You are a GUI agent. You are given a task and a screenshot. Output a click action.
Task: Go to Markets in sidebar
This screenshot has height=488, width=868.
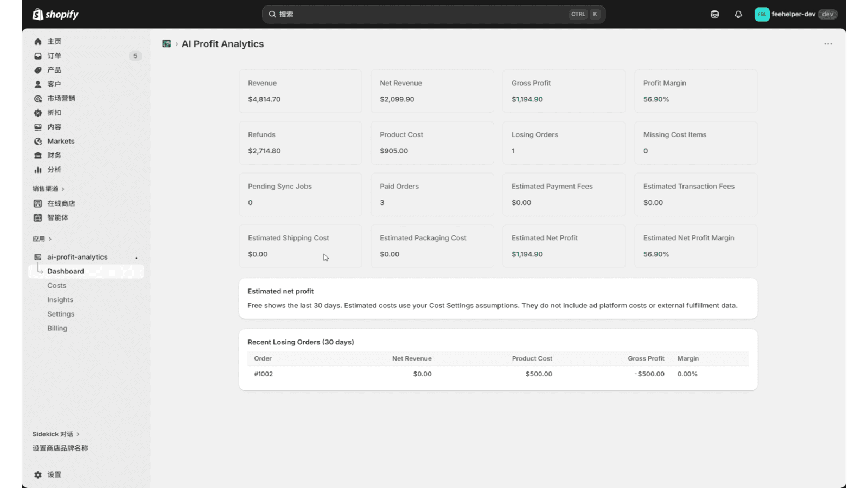pyautogui.click(x=61, y=141)
